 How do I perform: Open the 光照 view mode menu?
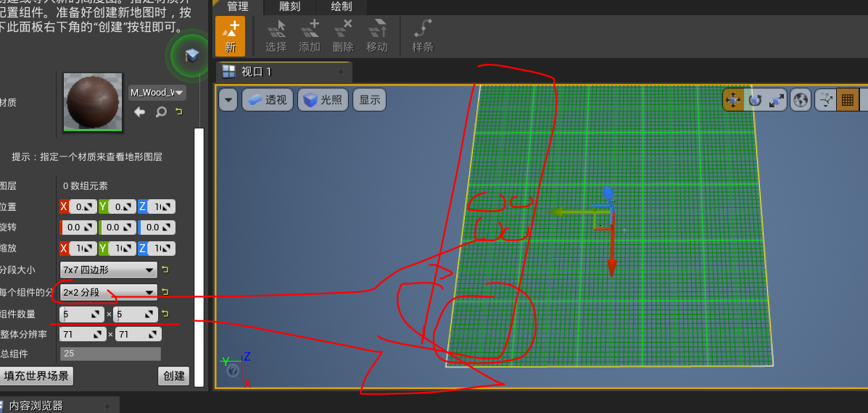323,99
